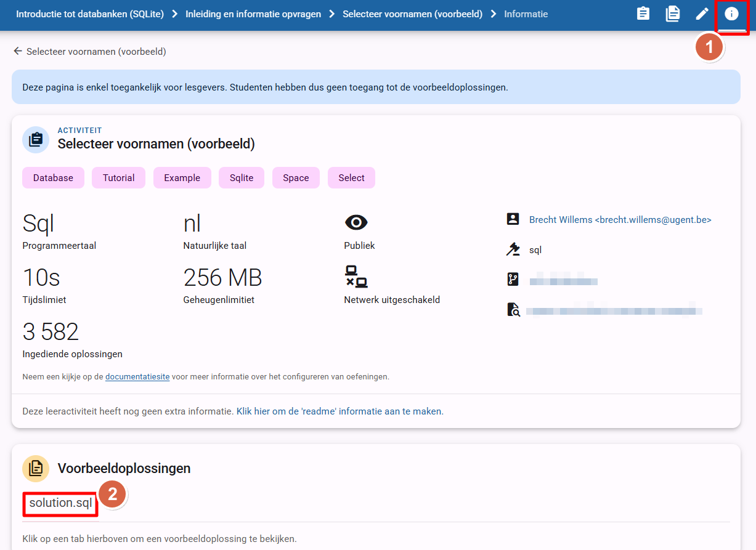Open Inleiding en informatie opvragen breadcrumb
The image size is (756, 550).
coord(253,14)
